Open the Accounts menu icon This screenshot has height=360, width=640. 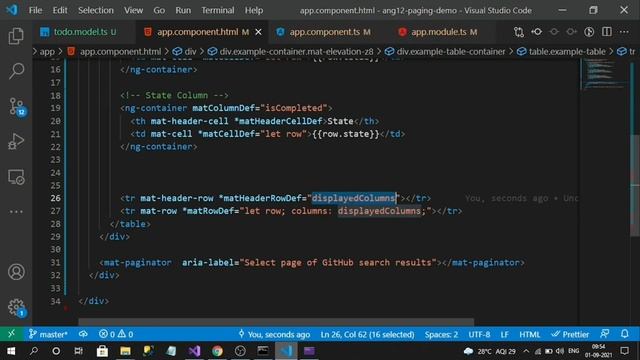click(x=16, y=272)
